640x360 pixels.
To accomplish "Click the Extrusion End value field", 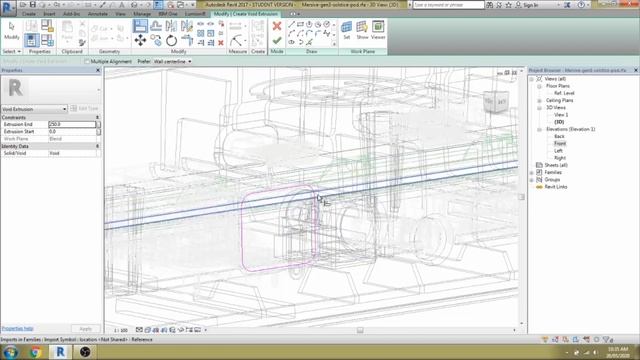I will (72, 124).
